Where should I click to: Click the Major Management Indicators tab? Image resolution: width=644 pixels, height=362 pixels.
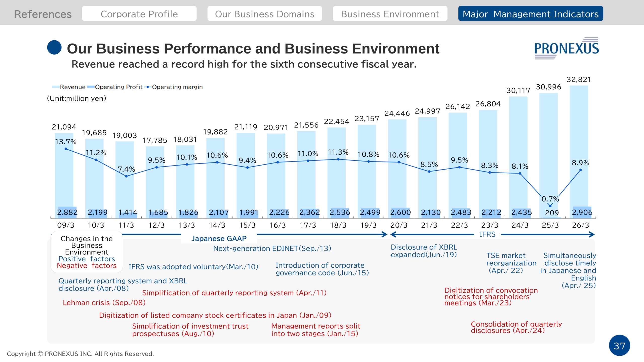pos(531,14)
